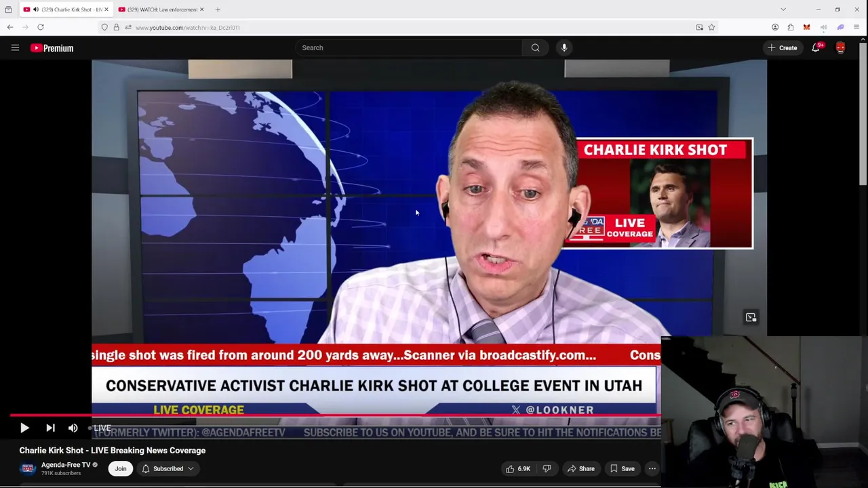Image resolution: width=868 pixels, height=488 pixels.
Task: Open a new browser tab
Action: click(218, 9)
